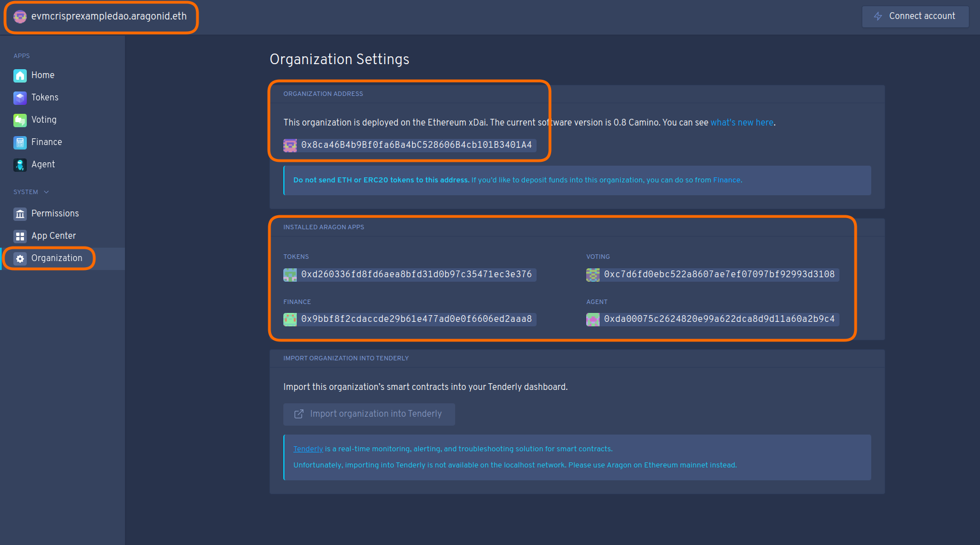Click the Agent address identicon
980x545 pixels.
593,319
